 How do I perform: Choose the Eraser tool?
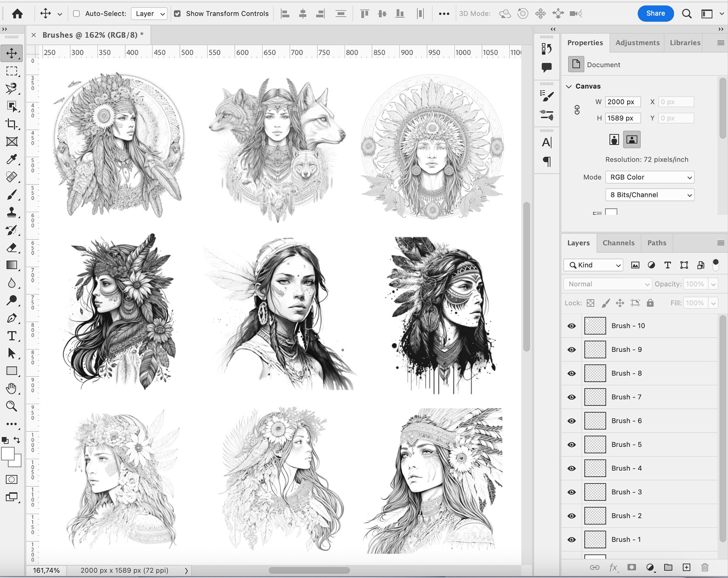click(x=12, y=248)
